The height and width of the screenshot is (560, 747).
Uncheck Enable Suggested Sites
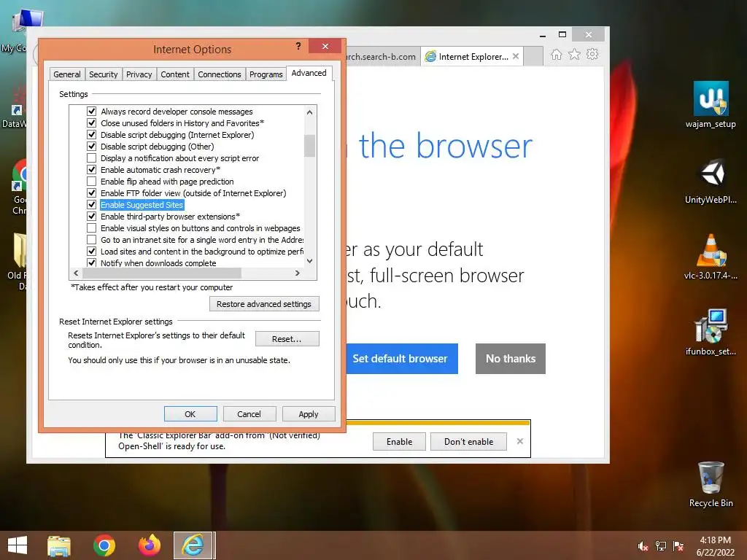[91, 205]
